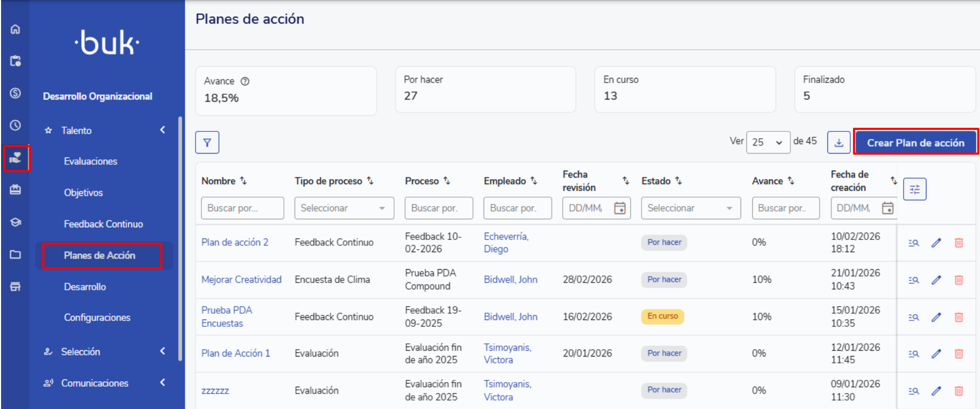Sort table by Empleado column
The width and height of the screenshot is (980, 409).
pyautogui.click(x=534, y=181)
